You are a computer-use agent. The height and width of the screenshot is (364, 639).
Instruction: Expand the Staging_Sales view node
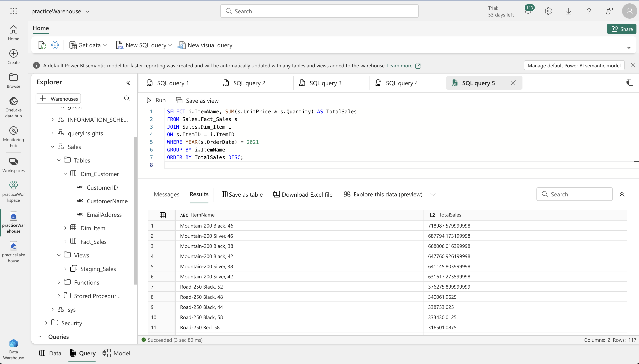[65, 269]
